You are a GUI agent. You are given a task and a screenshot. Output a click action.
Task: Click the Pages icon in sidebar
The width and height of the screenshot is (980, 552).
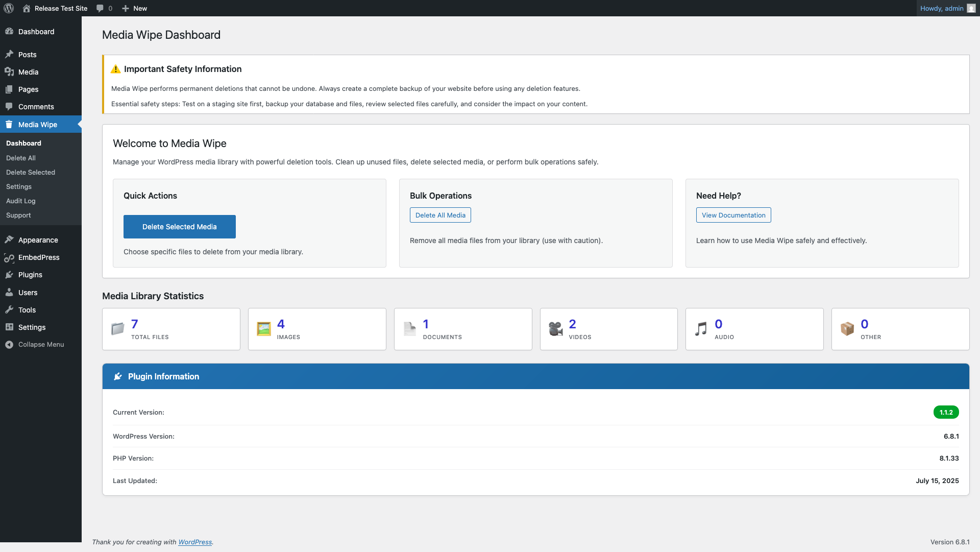pos(9,89)
